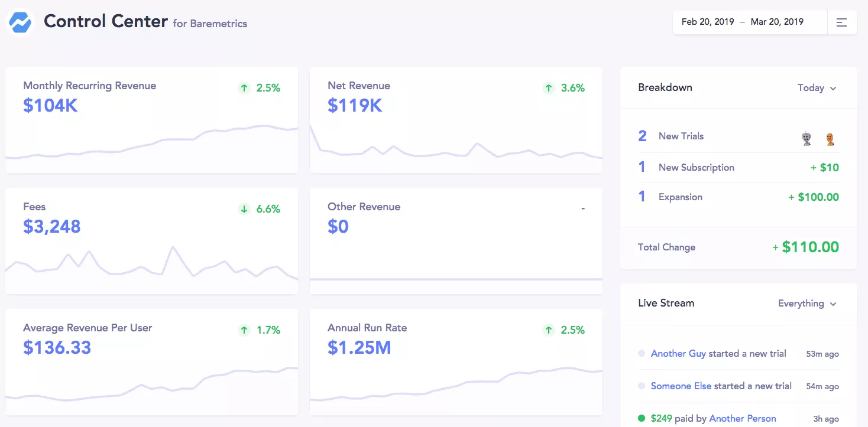Open the Another Guy customer link
The width and height of the screenshot is (868, 427).
coord(678,354)
